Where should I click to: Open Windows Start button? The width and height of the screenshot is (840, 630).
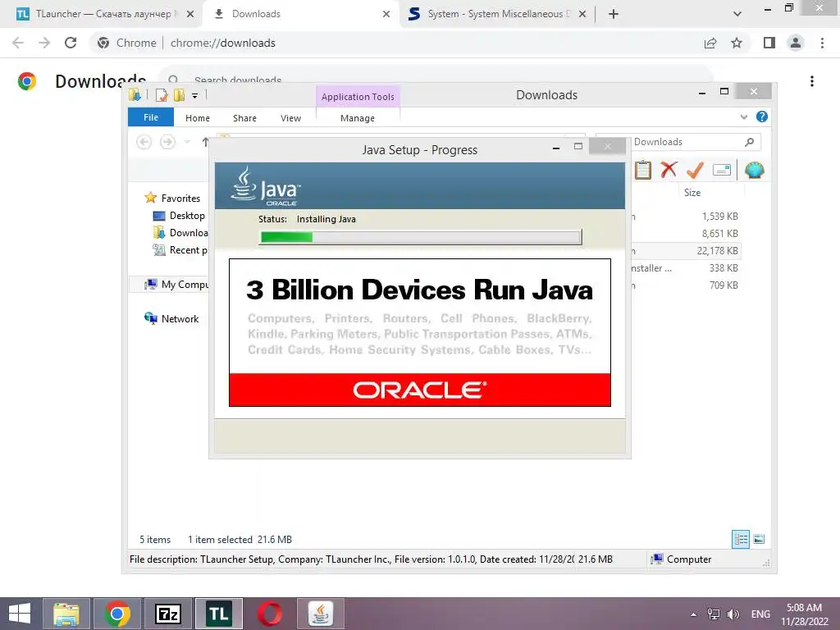coord(20,614)
